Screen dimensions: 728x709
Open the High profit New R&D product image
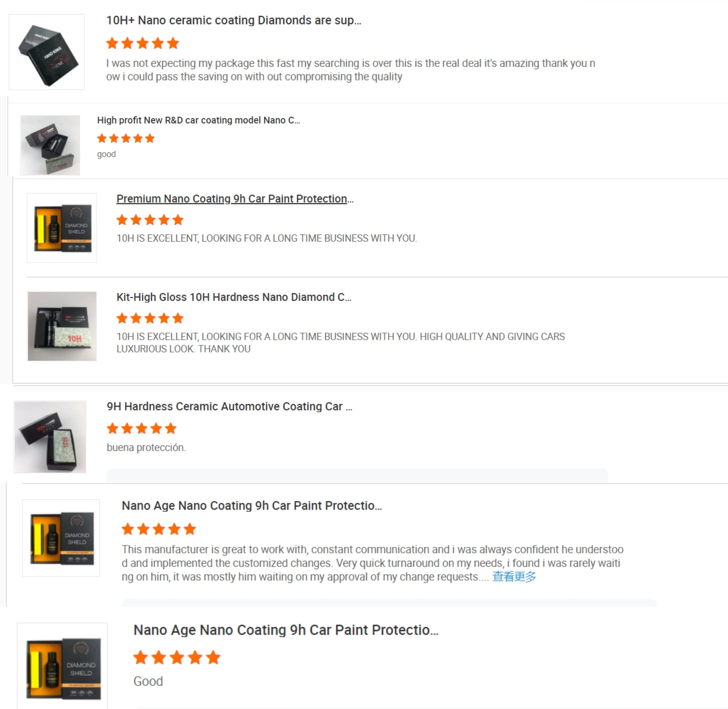coord(50,145)
